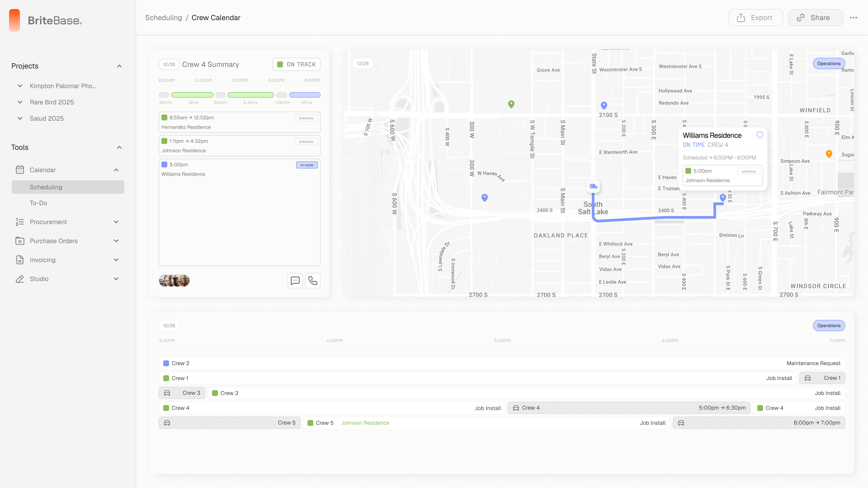Toggle the timeline Operations pill
This screenshot has width=868, height=488.
(x=829, y=325)
